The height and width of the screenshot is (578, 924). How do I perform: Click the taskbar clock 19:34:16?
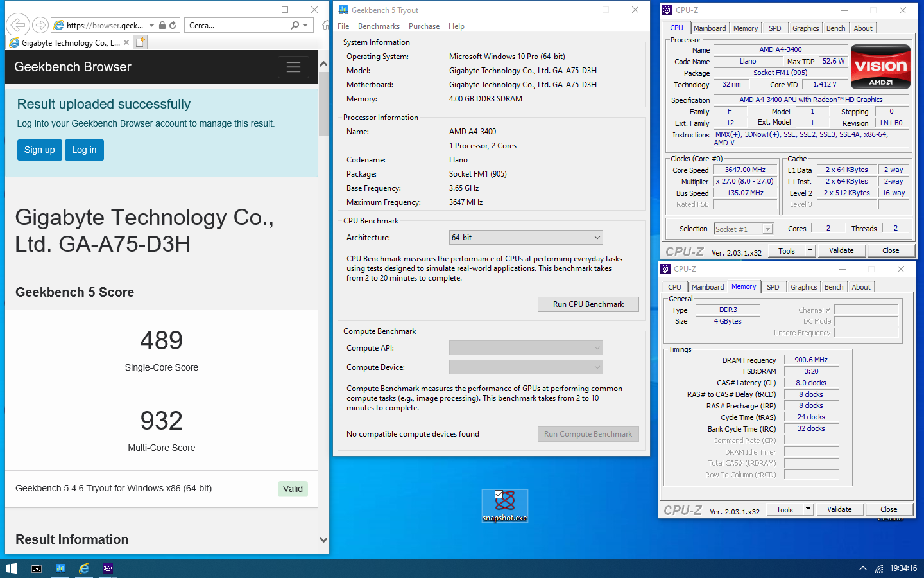903,568
